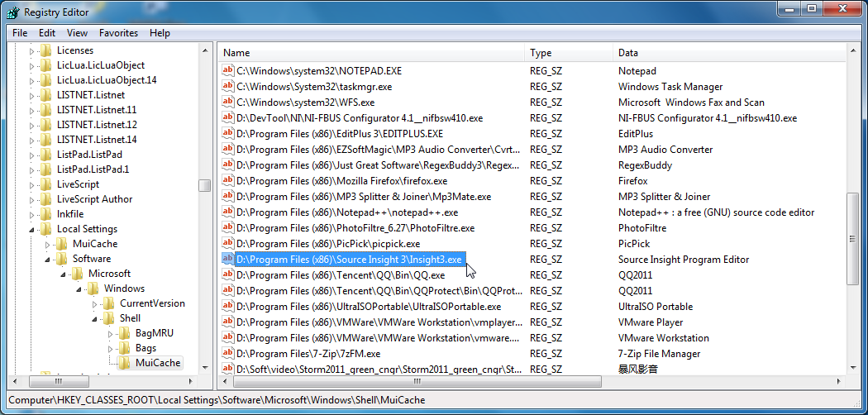Viewport: 868px width, 415px height.
Task: Collapse the Software tree node
Action: tap(48, 259)
